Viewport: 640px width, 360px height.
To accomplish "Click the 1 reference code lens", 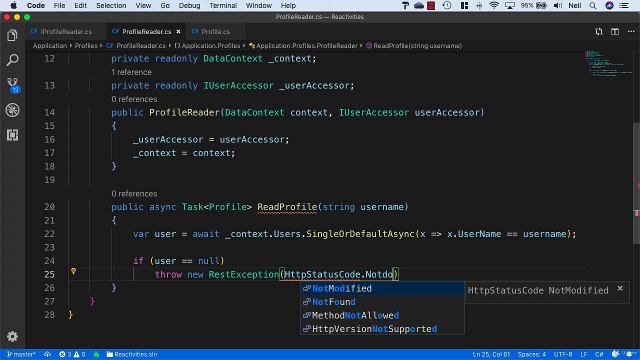I will click(x=131, y=72).
